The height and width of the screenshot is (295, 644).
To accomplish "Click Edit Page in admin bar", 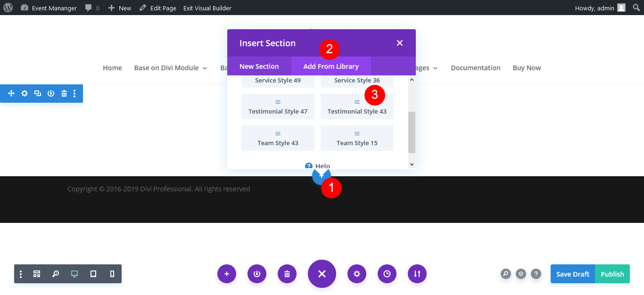I will point(158,8).
